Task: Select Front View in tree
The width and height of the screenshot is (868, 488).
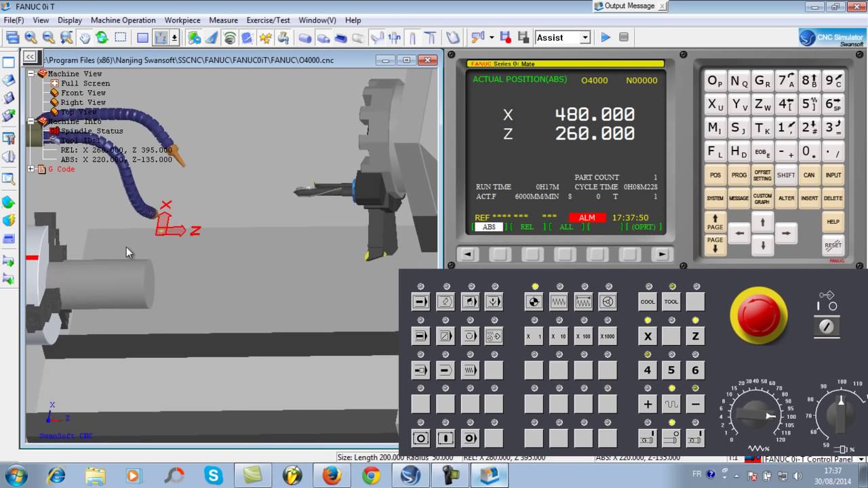Action: 83,93
